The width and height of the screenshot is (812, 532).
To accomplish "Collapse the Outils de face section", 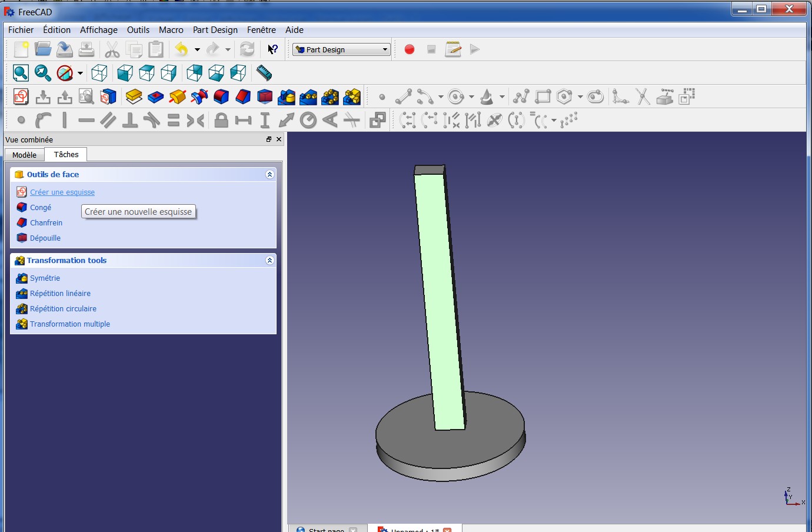I will click(x=269, y=175).
